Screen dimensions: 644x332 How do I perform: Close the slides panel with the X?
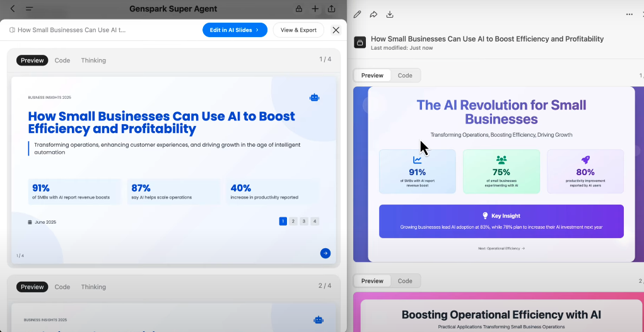[x=336, y=30]
